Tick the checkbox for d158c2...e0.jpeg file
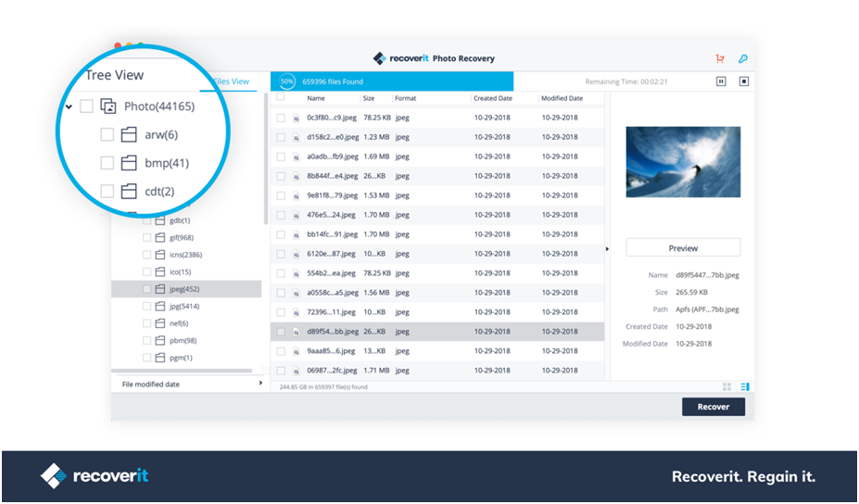The height and width of the screenshot is (504, 859). pyautogui.click(x=281, y=137)
